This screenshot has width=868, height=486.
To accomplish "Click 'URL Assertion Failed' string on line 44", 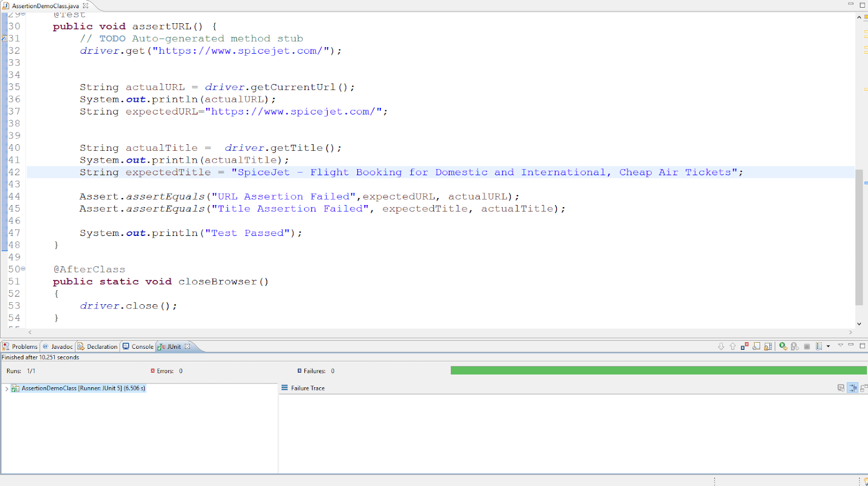I will [284, 196].
